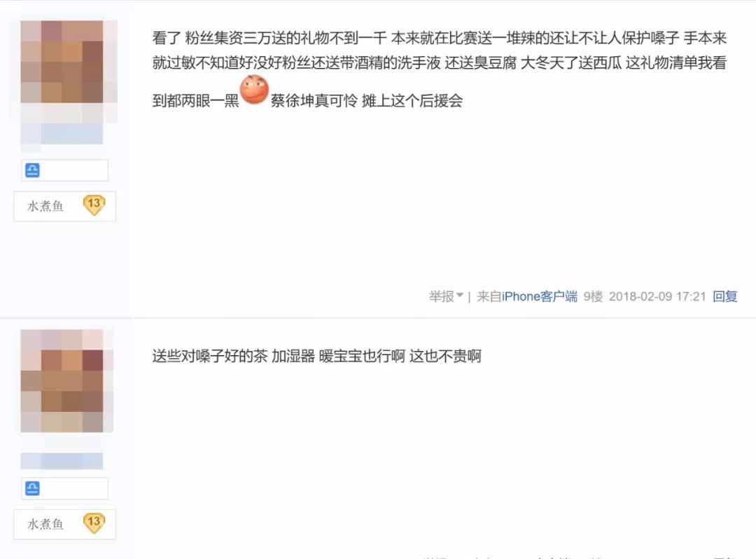Click the blurred username below first avatar
This screenshot has height=559, width=756.
(x=62, y=134)
